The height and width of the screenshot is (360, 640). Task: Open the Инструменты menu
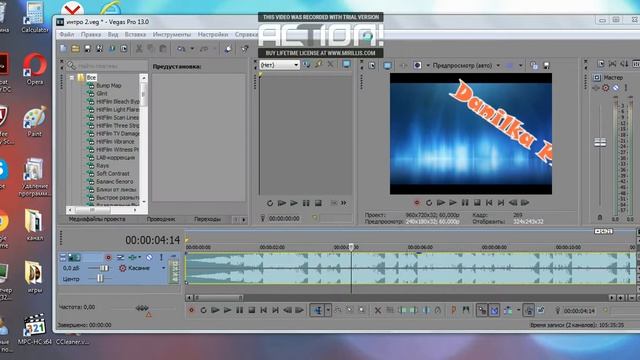(172, 34)
